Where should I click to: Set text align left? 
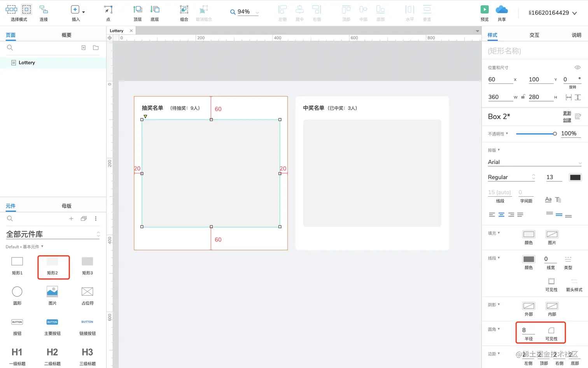point(492,215)
